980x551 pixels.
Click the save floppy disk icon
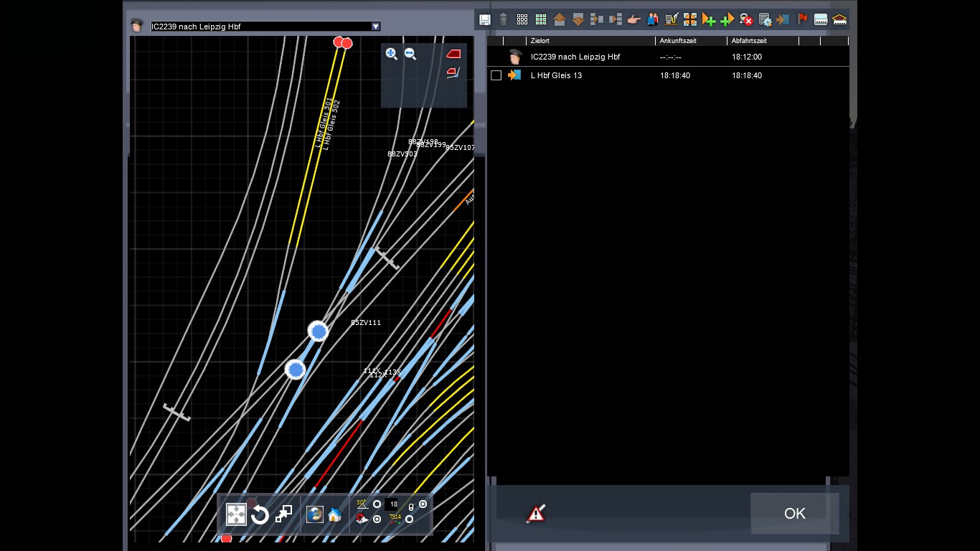pyautogui.click(x=485, y=20)
